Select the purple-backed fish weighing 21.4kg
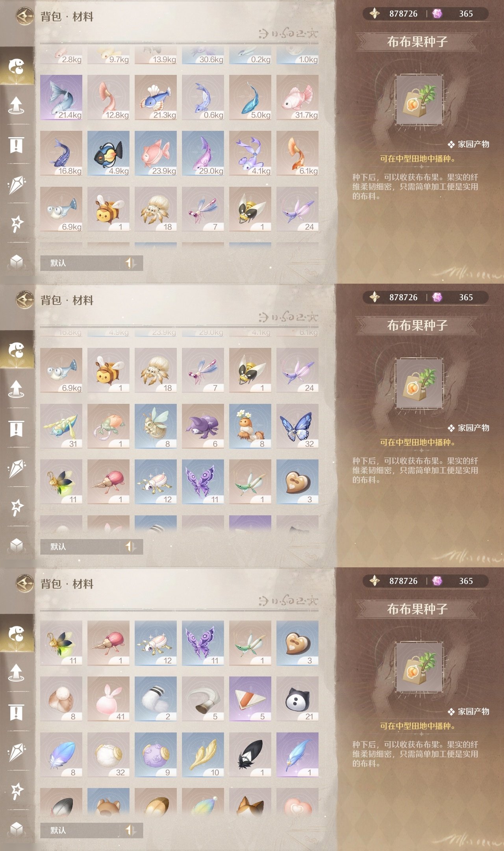This screenshot has width=504, height=851. (61, 97)
